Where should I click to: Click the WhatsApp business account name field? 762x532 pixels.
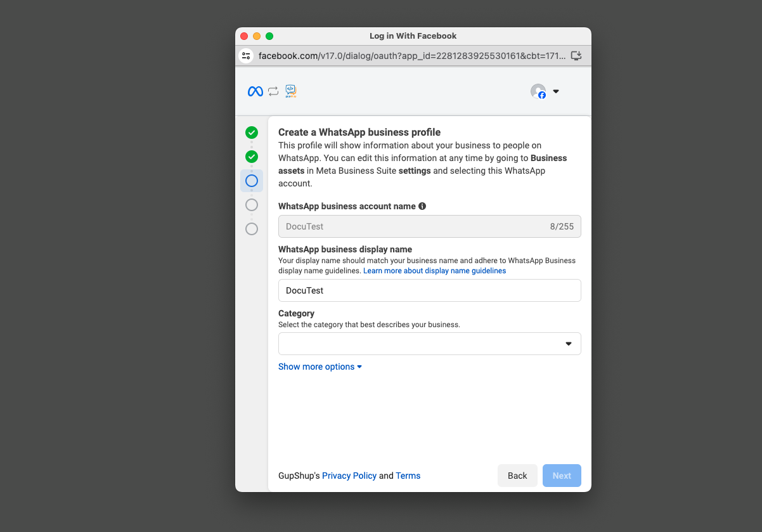coord(430,226)
